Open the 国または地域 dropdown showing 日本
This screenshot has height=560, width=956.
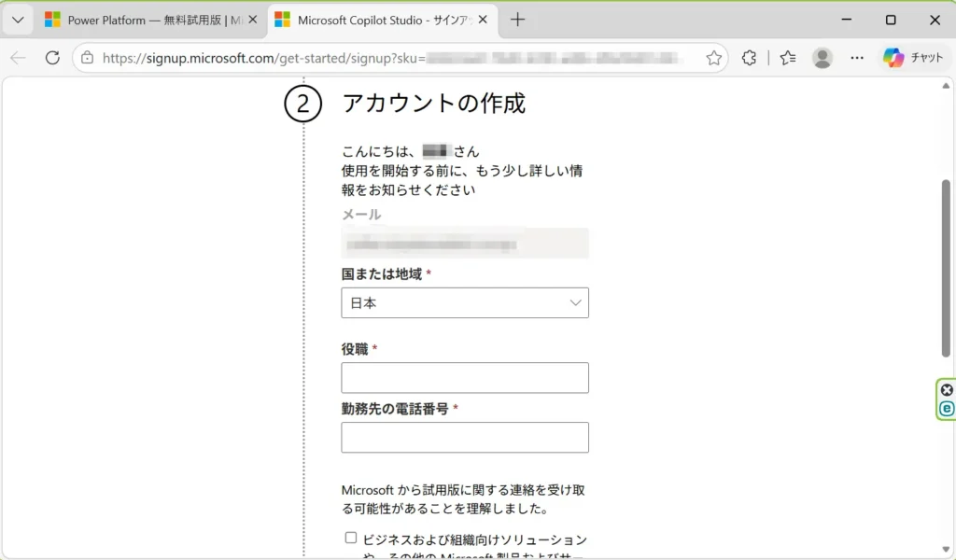point(465,302)
